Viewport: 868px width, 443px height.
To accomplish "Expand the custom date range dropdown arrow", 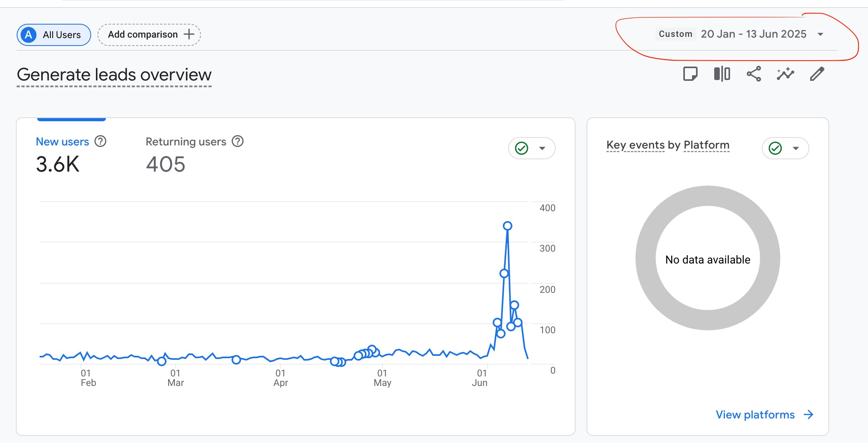I will (820, 34).
